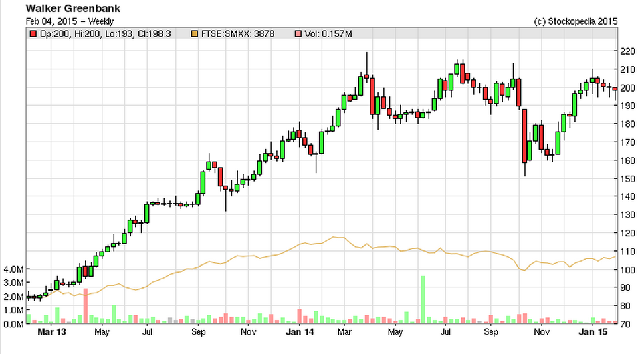Click the '4.0M' volume axis label
Screen dimensions: 644x354
(x=13, y=269)
